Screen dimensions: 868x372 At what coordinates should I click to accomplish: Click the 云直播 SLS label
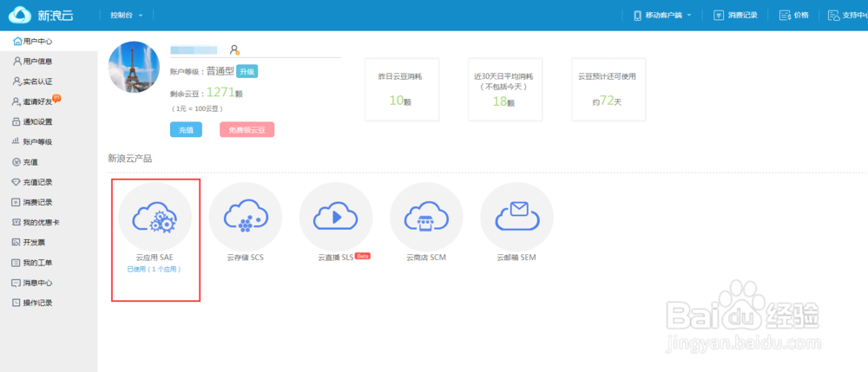(335, 258)
